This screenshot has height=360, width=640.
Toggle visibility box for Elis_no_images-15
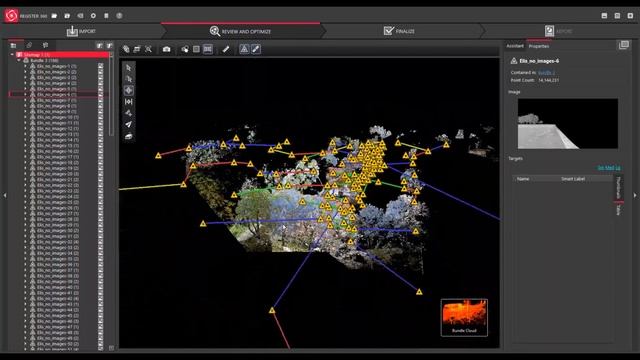pos(100,145)
